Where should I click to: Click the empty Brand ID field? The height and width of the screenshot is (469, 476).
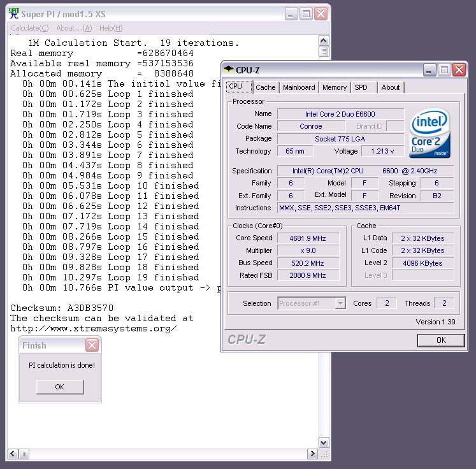click(x=395, y=126)
